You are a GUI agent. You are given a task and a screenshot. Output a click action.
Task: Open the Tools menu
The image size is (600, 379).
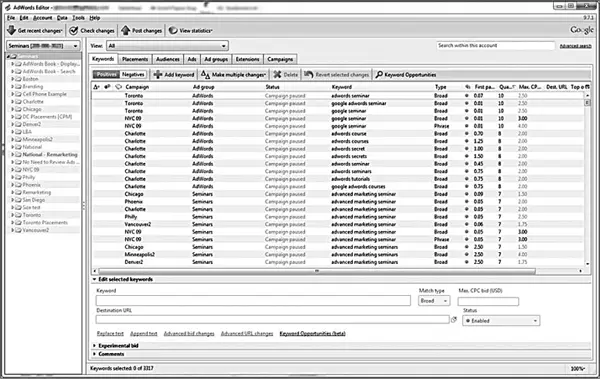pyautogui.click(x=78, y=18)
